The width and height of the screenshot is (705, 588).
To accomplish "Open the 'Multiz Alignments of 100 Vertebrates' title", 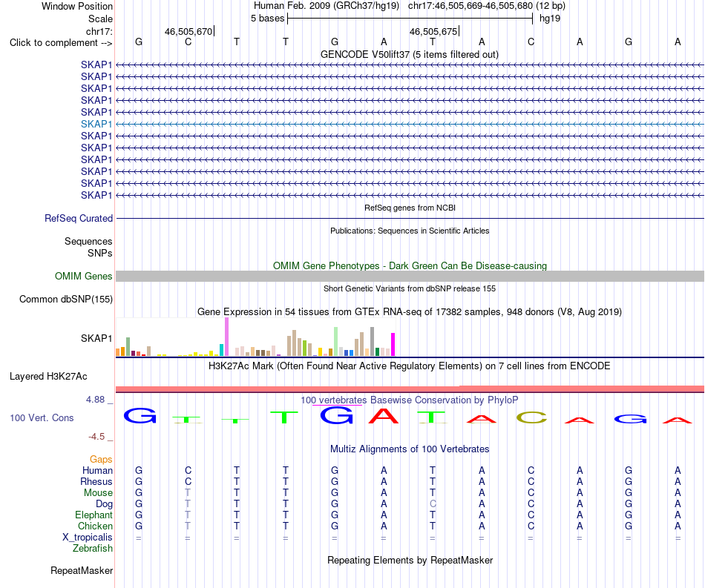I will click(410, 449).
